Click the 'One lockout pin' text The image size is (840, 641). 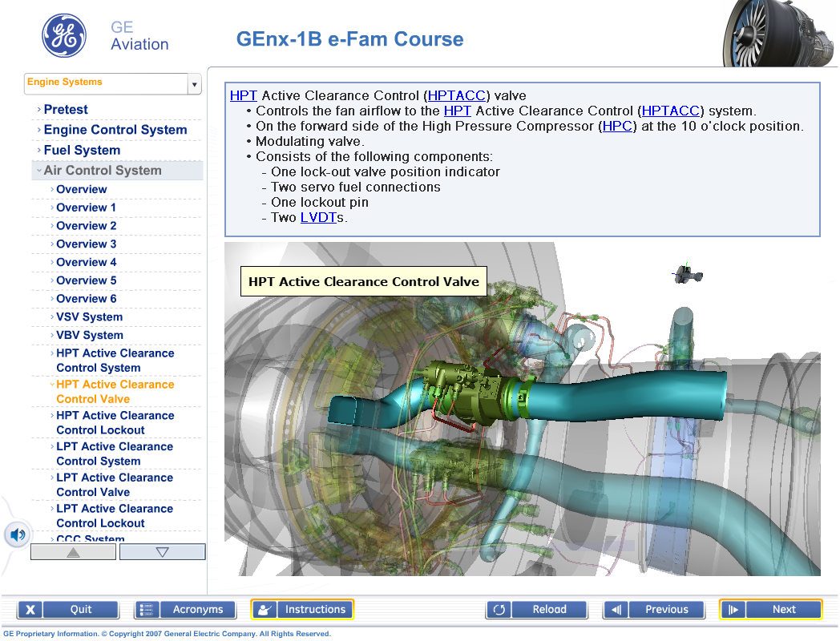[319, 203]
